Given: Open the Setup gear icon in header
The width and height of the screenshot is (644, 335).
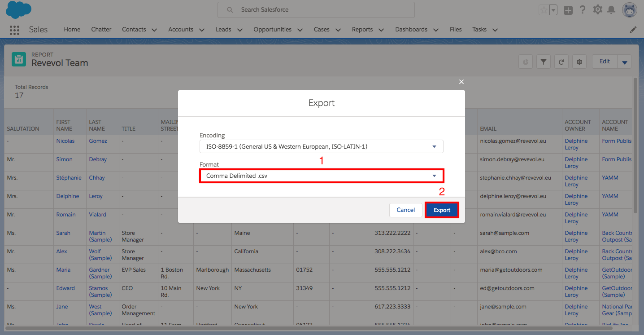Looking at the screenshot, I should 597,10.
